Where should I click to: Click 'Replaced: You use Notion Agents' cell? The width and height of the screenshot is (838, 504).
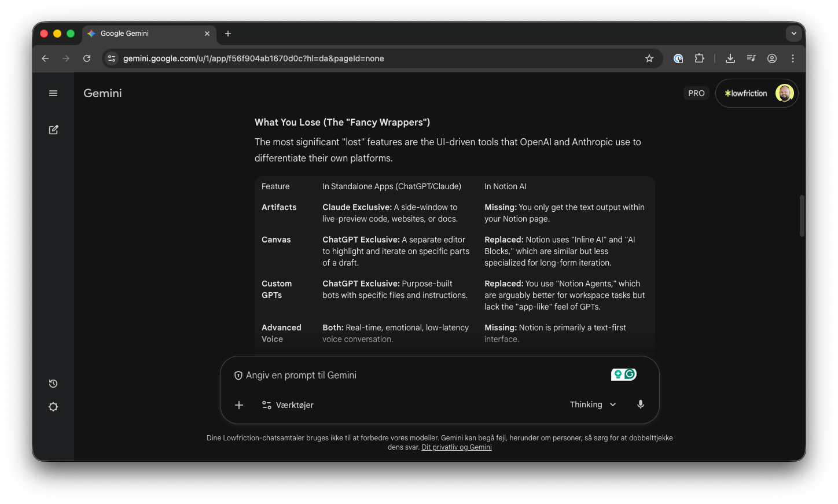click(565, 295)
